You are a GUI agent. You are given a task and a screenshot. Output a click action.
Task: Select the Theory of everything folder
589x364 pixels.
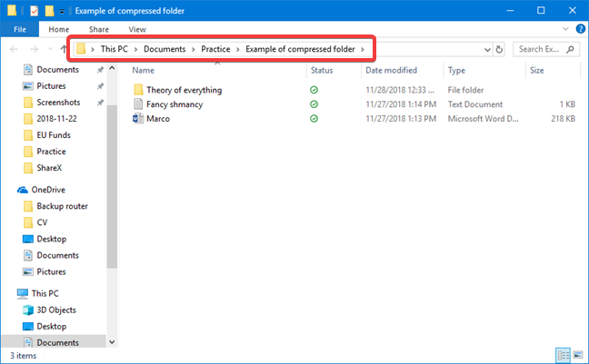[184, 90]
